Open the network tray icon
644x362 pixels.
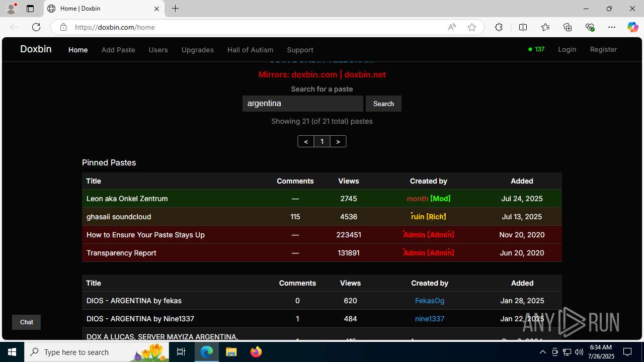567,352
